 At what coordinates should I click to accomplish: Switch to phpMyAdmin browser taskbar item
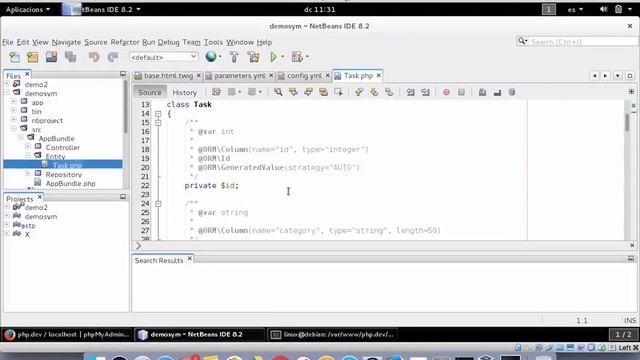coord(67,335)
